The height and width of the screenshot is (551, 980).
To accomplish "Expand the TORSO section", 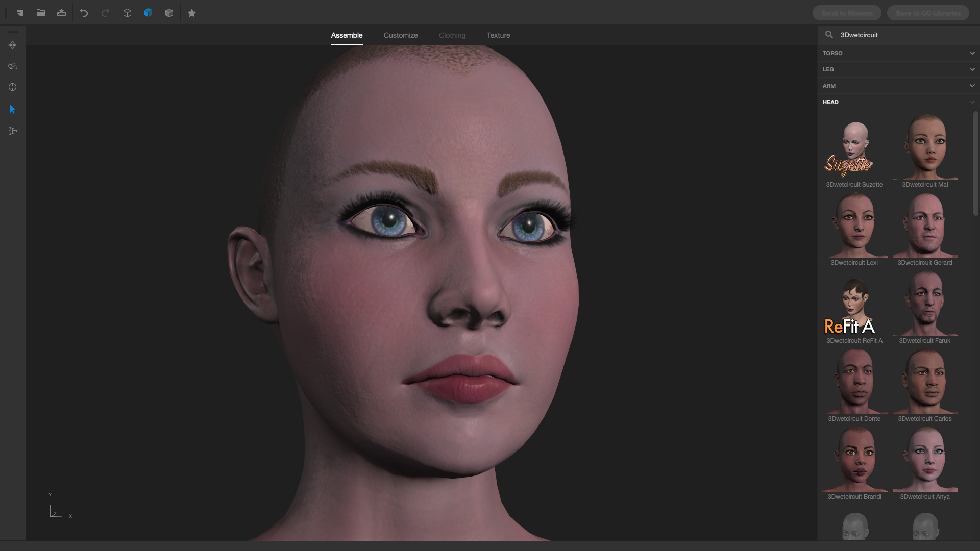I will tap(972, 53).
